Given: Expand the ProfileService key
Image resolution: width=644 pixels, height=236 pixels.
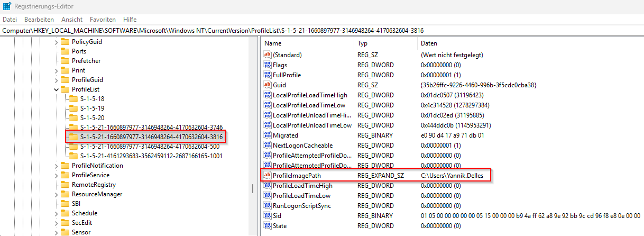Looking at the screenshot, I should (57, 175).
